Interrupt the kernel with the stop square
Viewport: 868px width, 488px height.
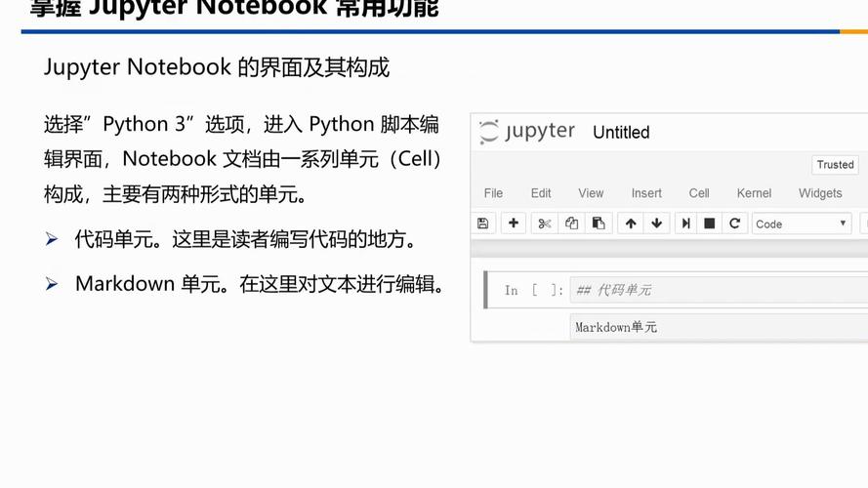tap(710, 224)
